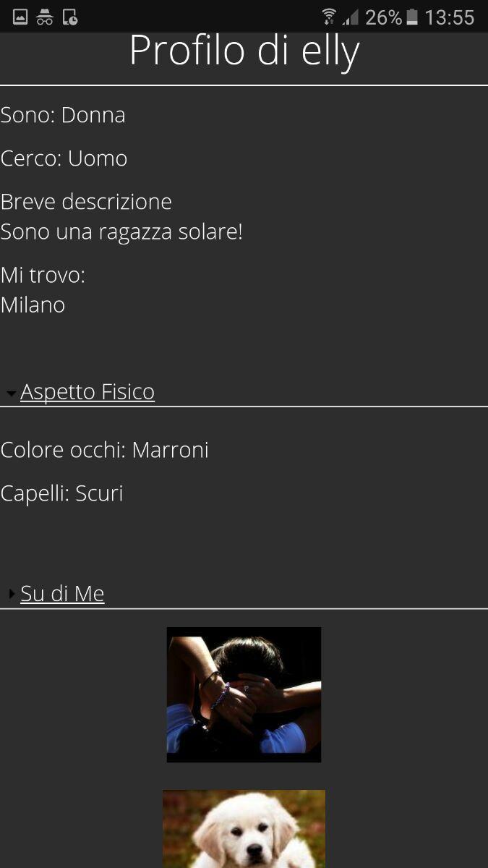Select the Cerco: Uomo text
The height and width of the screenshot is (868, 488).
64,158
